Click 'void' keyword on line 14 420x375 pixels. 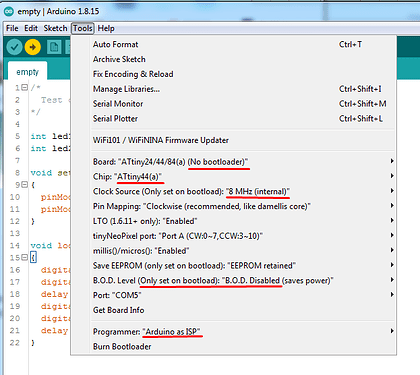41,246
